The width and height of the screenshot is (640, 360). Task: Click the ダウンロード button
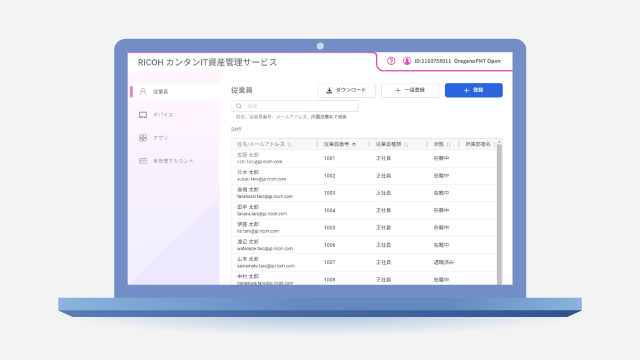tap(347, 90)
